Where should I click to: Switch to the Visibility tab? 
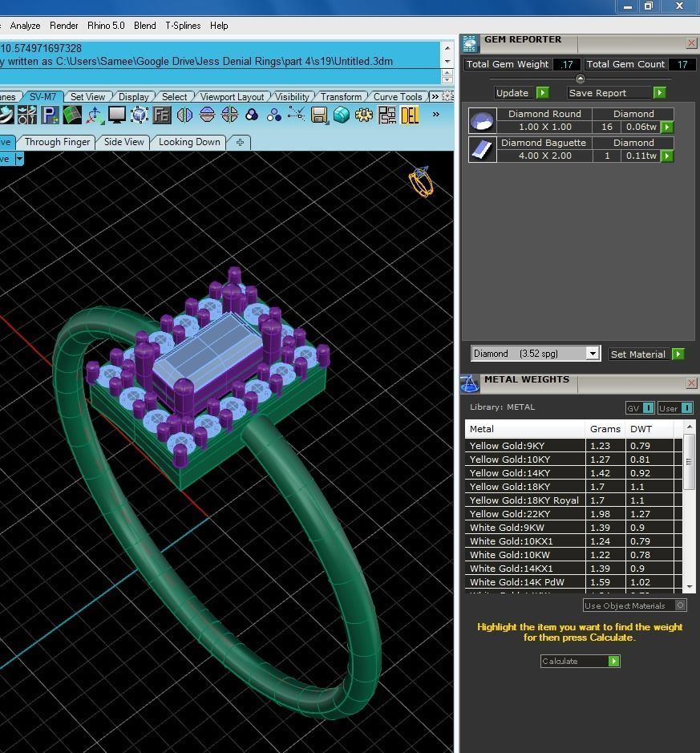(x=292, y=96)
